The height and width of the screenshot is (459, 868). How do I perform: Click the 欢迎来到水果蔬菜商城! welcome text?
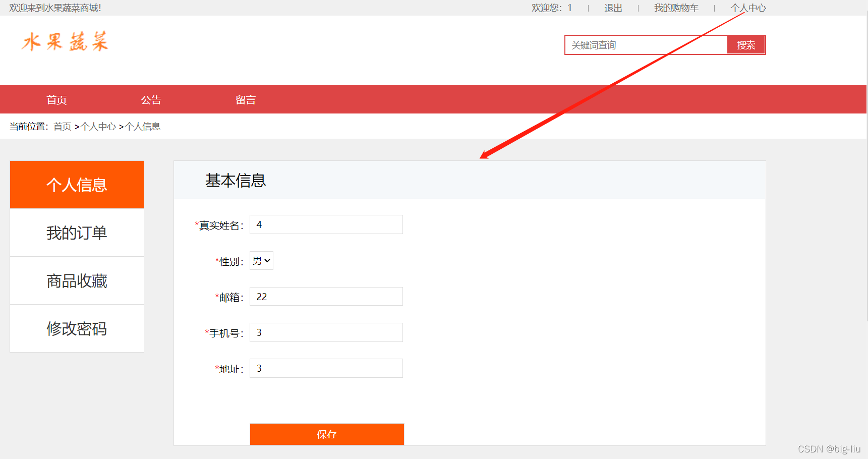(55, 8)
